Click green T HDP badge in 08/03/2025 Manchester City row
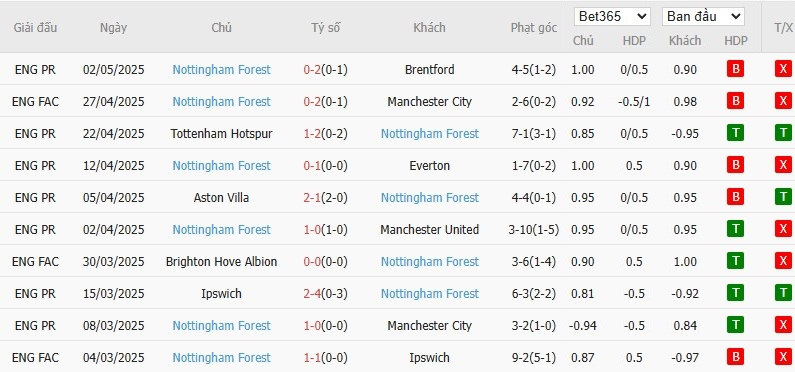 pos(735,325)
